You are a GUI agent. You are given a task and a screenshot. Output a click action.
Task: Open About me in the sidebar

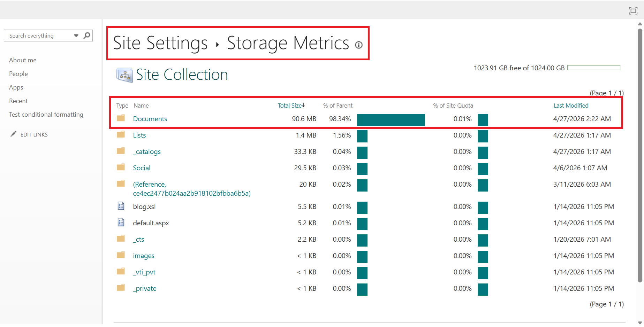pos(23,60)
